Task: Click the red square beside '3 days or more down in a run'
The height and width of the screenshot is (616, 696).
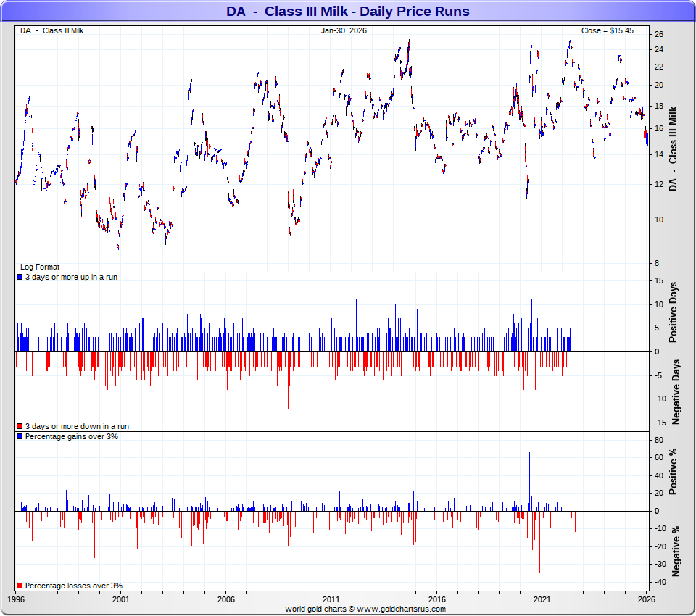Action: tap(20, 426)
